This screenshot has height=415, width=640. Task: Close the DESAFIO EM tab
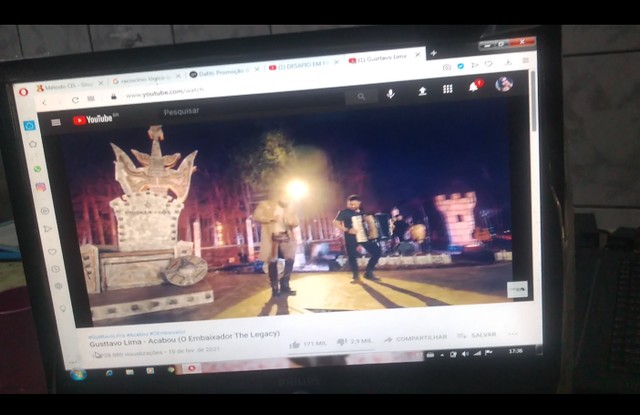click(336, 62)
